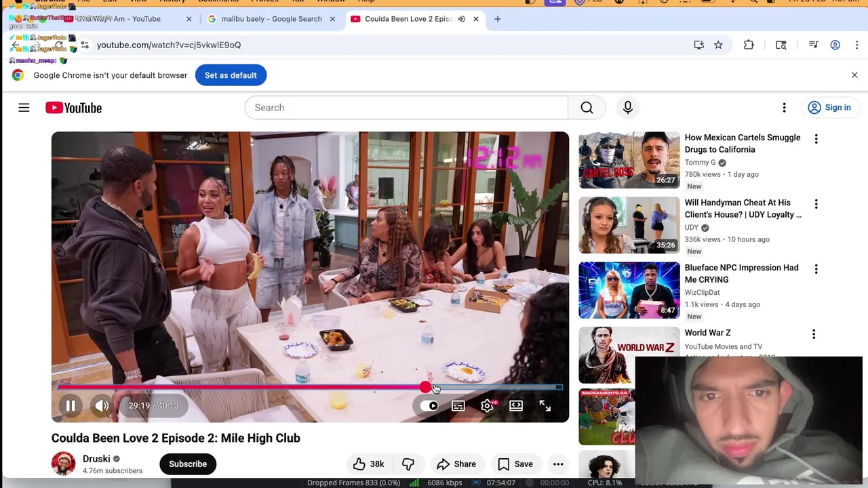Click the Sign in button
The image size is (868, 488).
tap(830, 108)
